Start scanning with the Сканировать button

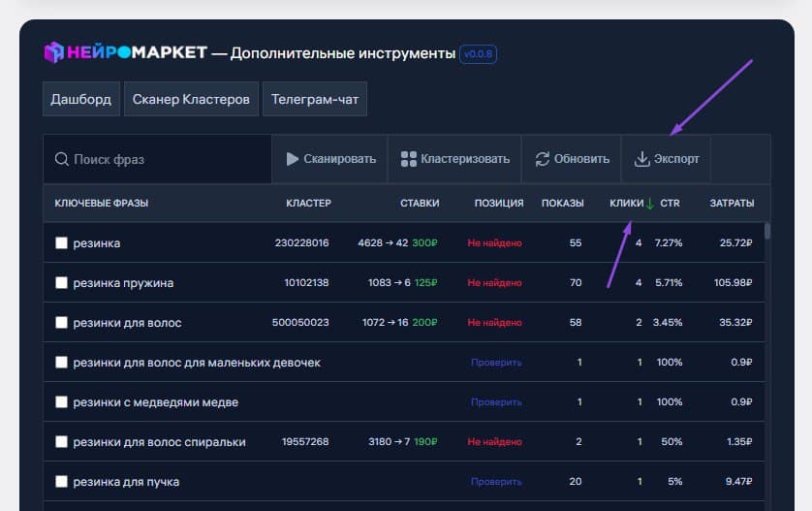329,159
